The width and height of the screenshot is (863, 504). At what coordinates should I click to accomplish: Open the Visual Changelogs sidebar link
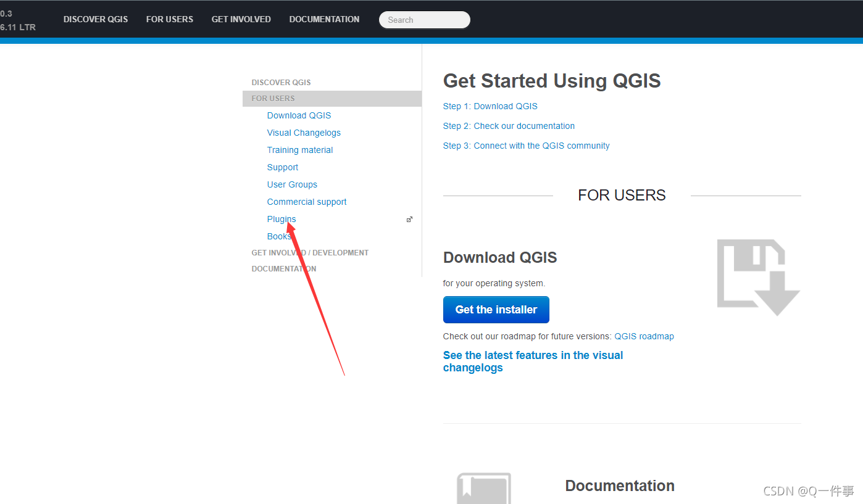tap(304, 133)
